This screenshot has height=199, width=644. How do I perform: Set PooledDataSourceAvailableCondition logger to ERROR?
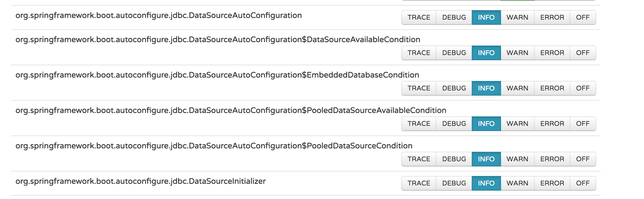coord(552,124)
